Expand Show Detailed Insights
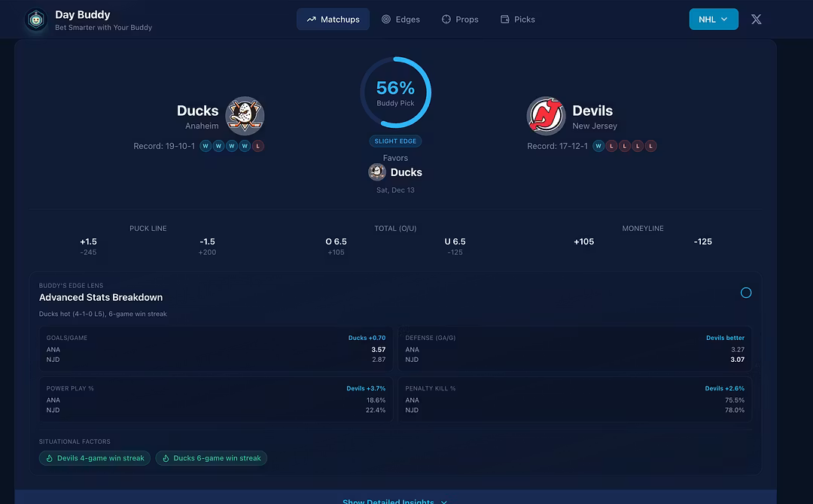813x504 pixels. [395, 501]
